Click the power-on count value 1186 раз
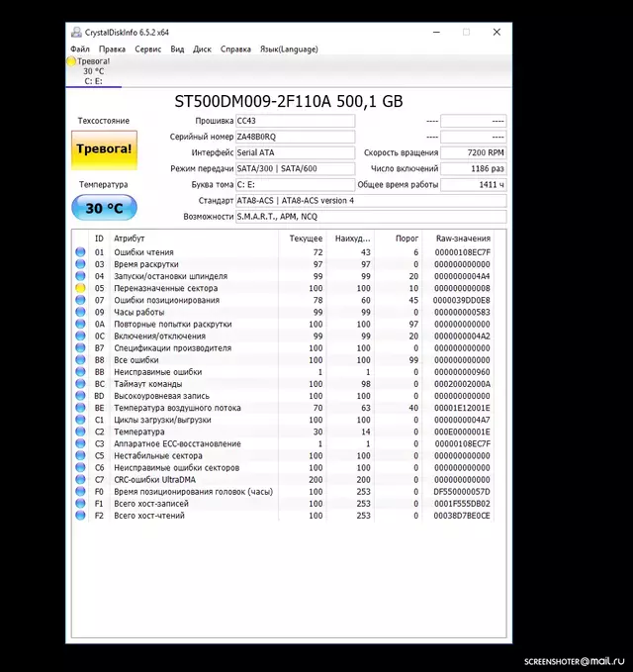The width and height of the screenshot is (633, 672). pos(473,168)
